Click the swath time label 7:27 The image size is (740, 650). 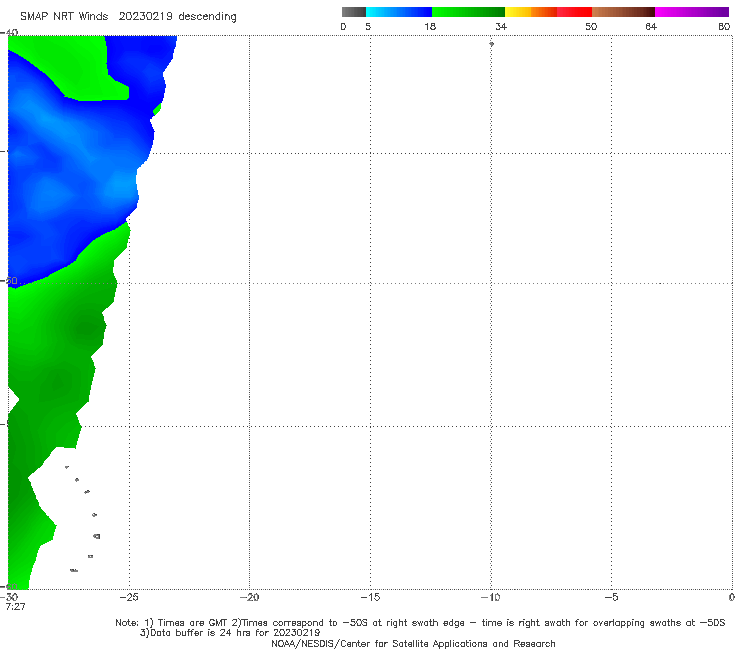point(16,607)
